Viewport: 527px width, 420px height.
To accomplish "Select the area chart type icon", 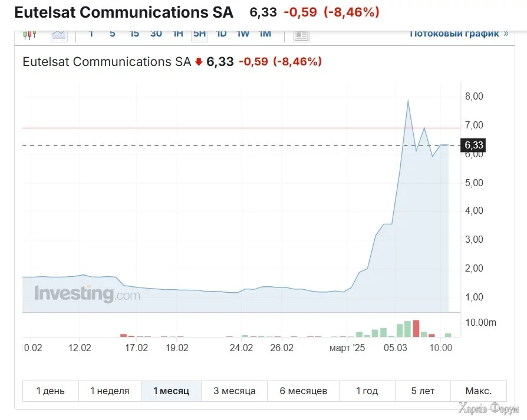I will 59,35.
